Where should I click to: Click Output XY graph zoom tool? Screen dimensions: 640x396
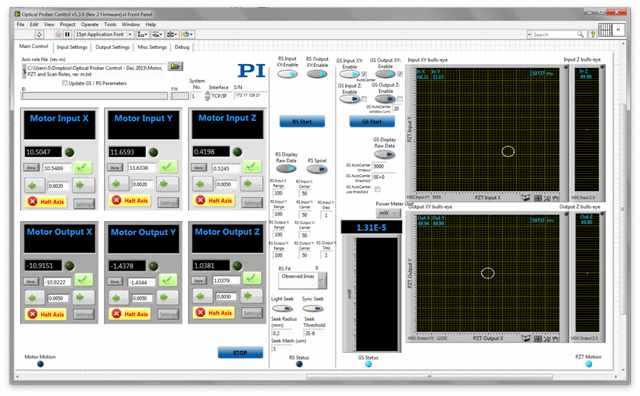547,338
